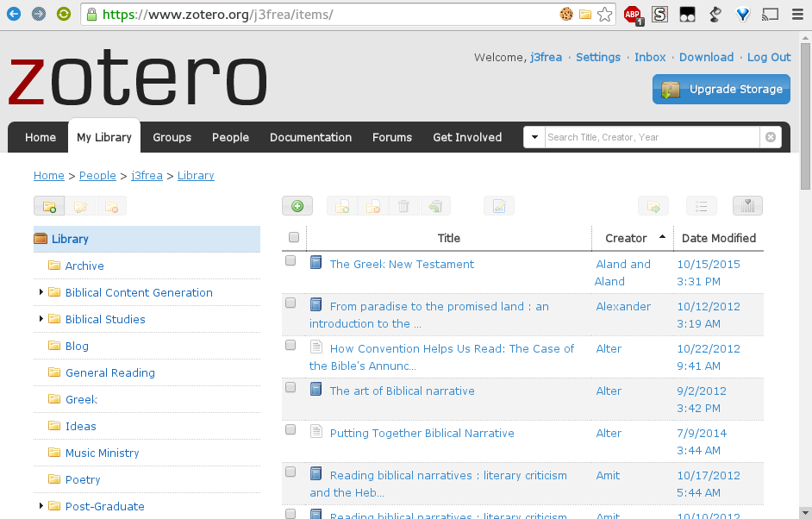812x519 pixels.
Task: Open the Settings link
Action: coord(598,57)
